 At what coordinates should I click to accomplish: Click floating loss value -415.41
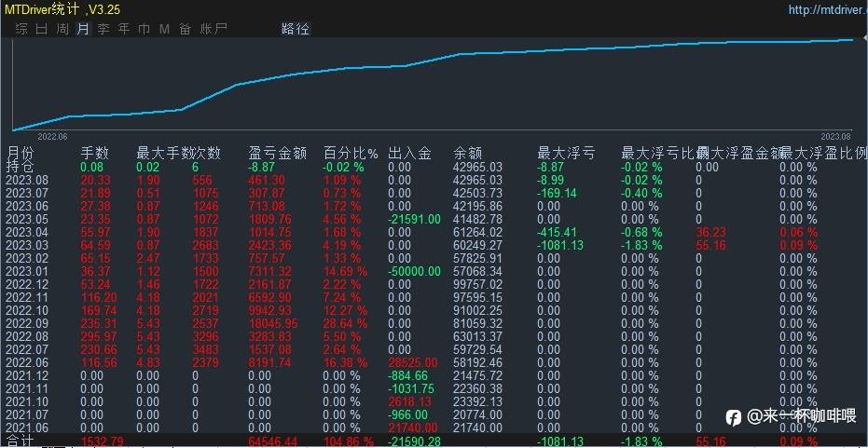(557, 232)
